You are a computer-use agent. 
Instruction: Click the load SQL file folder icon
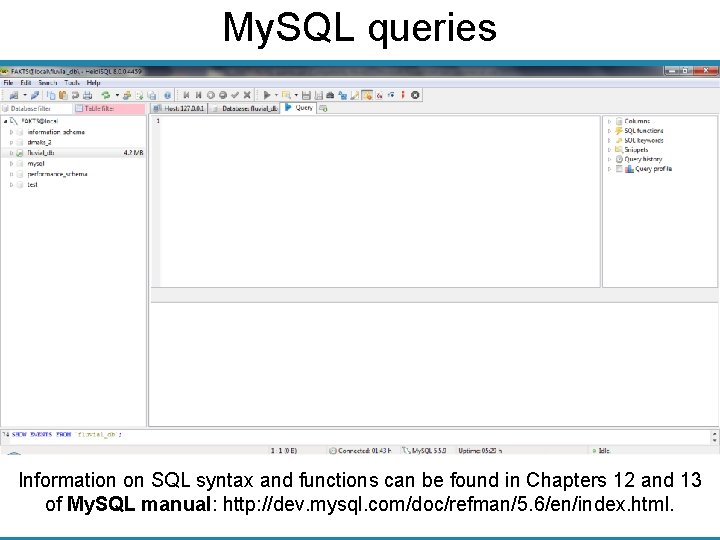287,95
